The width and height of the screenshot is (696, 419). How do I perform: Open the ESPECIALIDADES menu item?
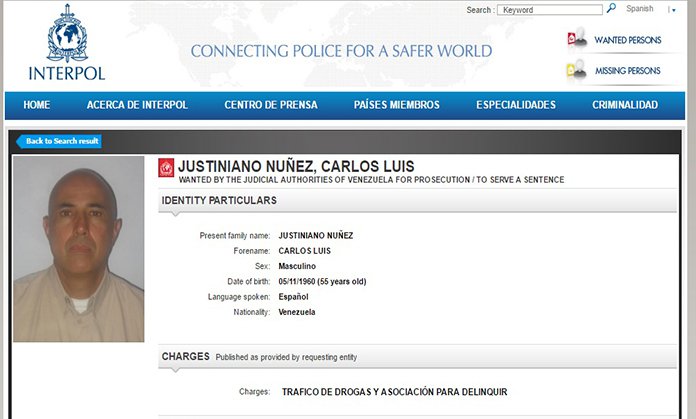click(516, 105)
